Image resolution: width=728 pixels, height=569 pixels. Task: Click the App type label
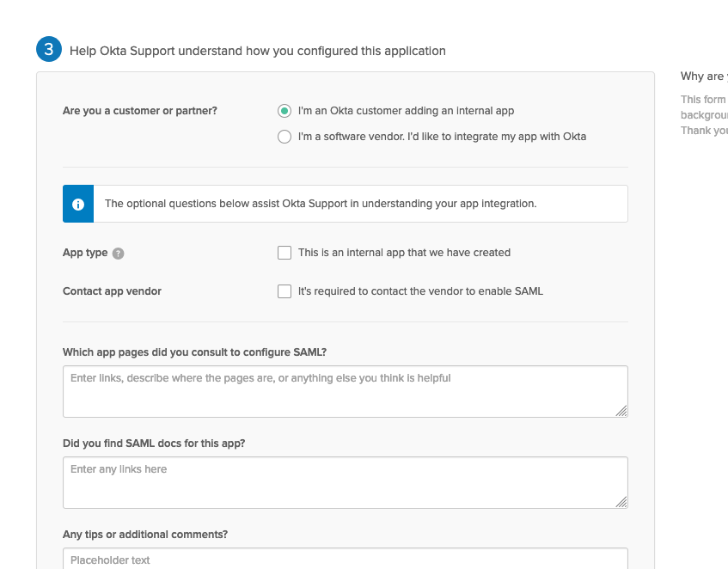click(85, 253)
